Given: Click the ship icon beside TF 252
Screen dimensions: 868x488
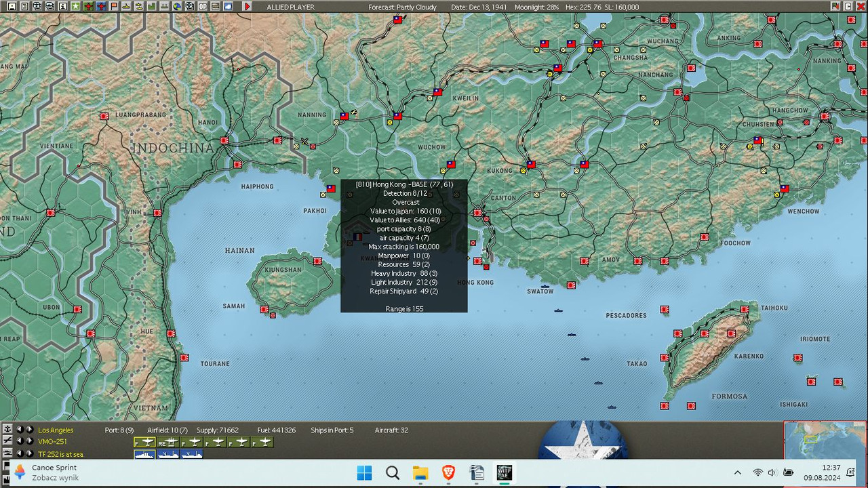Looking at the screenshot, I should pyautogui.click(x=7, y=453).
